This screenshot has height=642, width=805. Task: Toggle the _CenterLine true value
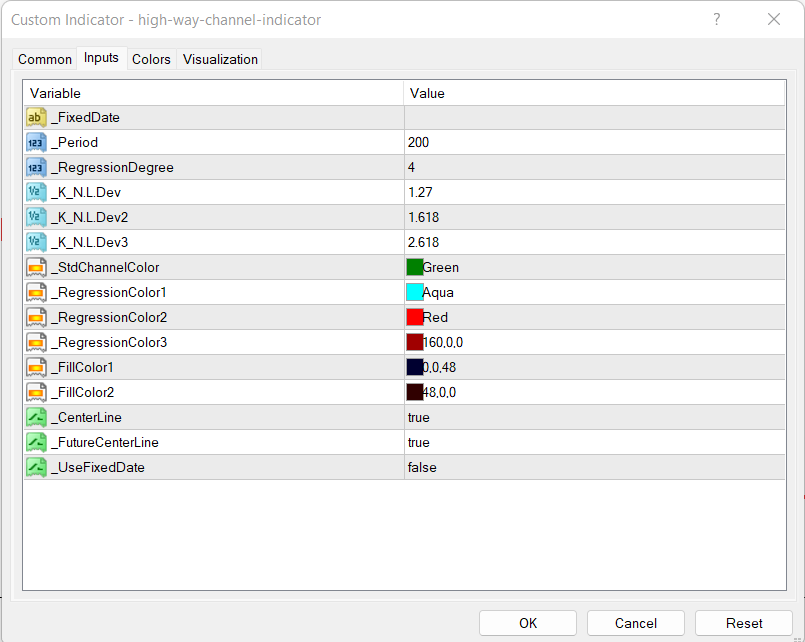418,418
